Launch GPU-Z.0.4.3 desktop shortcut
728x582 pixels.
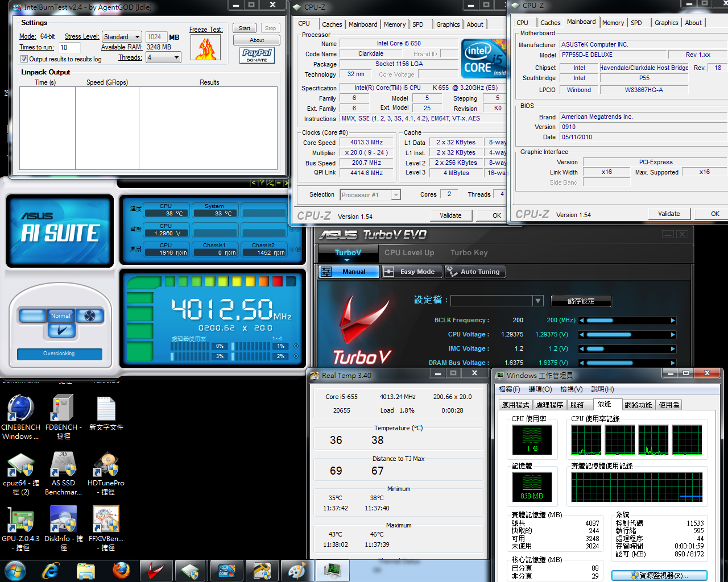[x=21, y=529]
